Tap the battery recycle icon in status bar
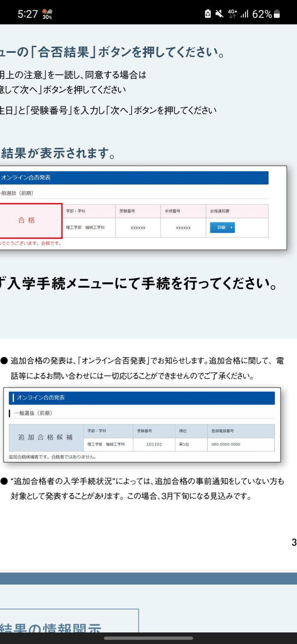This screenshot has width=297, height=644. click(x=208, y=14)
